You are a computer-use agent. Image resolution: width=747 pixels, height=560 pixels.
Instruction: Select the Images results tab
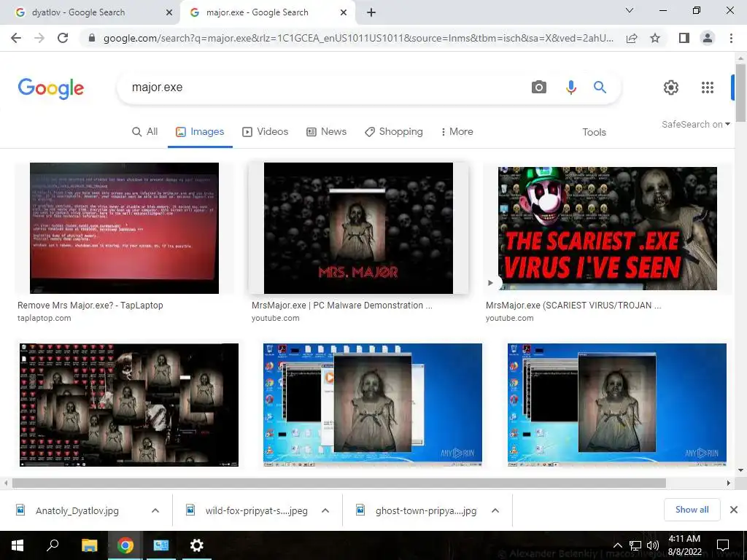coord(200,132)
